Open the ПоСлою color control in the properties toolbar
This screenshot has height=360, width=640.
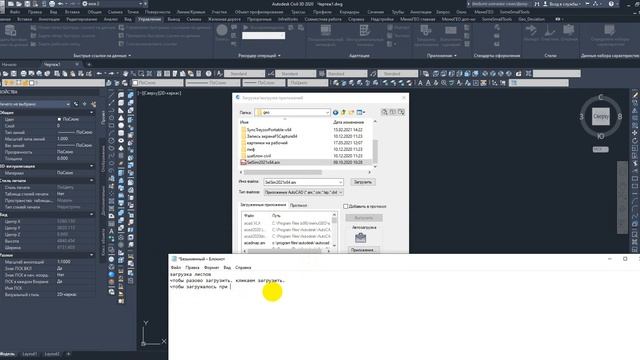click(x=157, y=83)
